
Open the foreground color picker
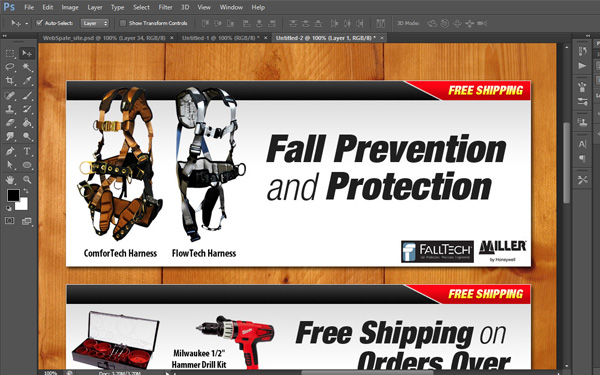point(13,195)
